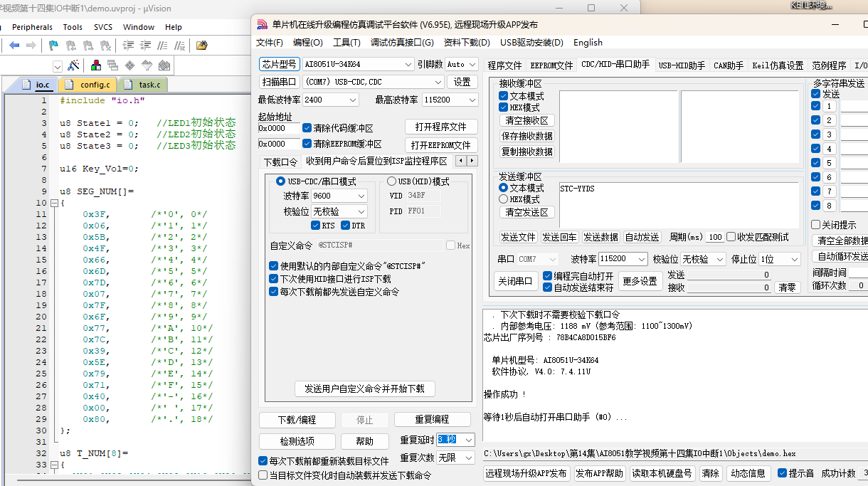Image resolution: width=868 pixels, height=486 pixels.
Task: Open Options for Target magic wand icon
Action: point(73,65)
